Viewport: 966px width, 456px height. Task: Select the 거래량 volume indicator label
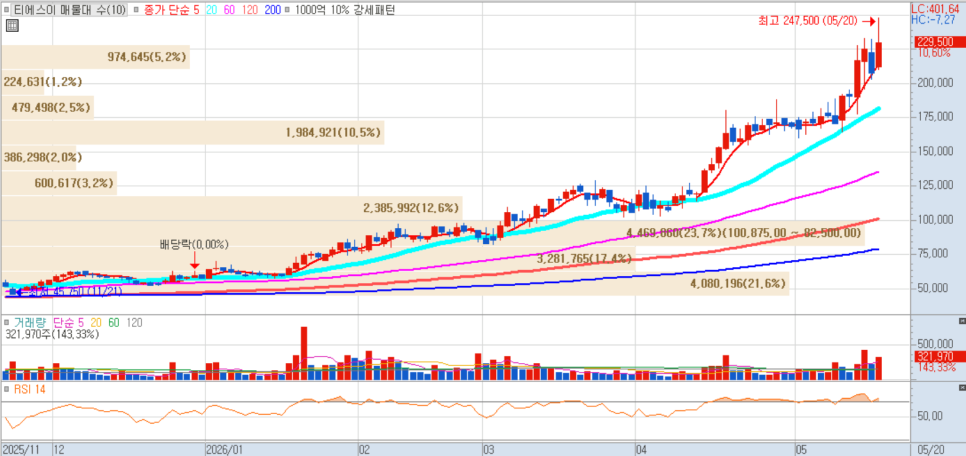click(31, 322)
